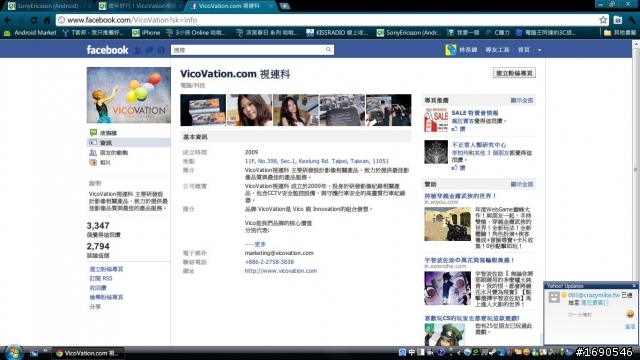Screen dimensions: 640x360
Task: Like the SALE recommended page thumbs-up
Action: 458,129
